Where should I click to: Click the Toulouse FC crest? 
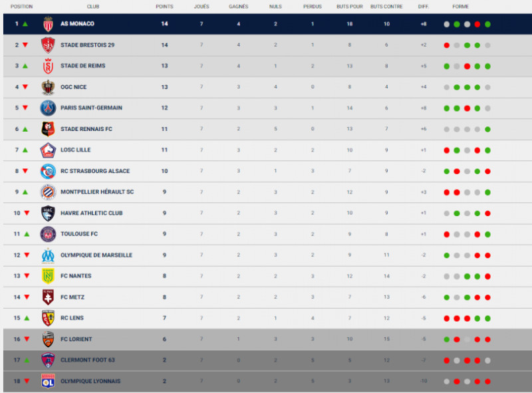(x=48, y=234)
